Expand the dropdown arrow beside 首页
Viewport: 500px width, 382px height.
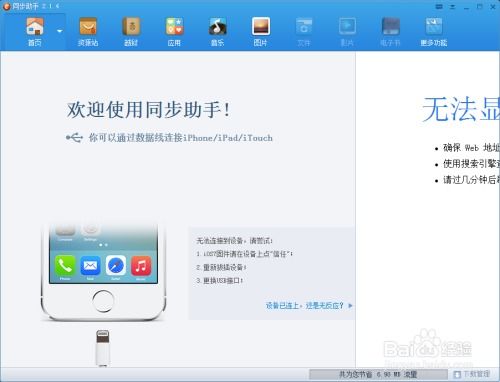pyautogui.click(x=60, y=31)
